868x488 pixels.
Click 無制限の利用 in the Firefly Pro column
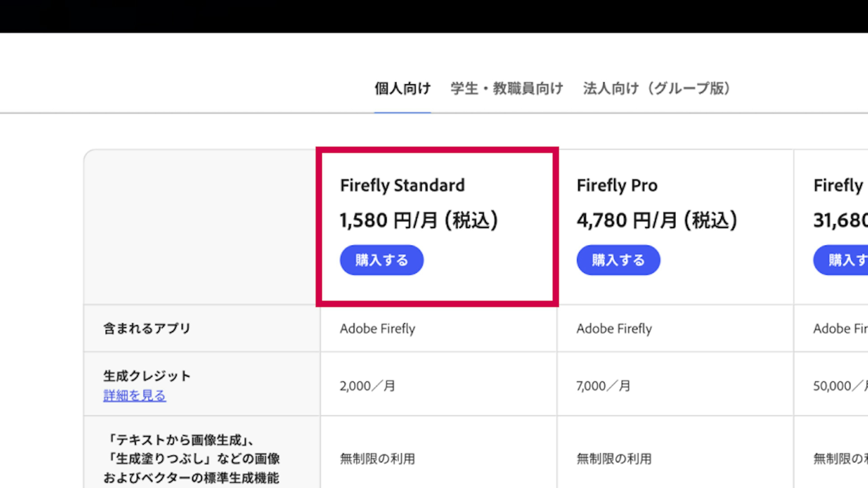point(614,459)
